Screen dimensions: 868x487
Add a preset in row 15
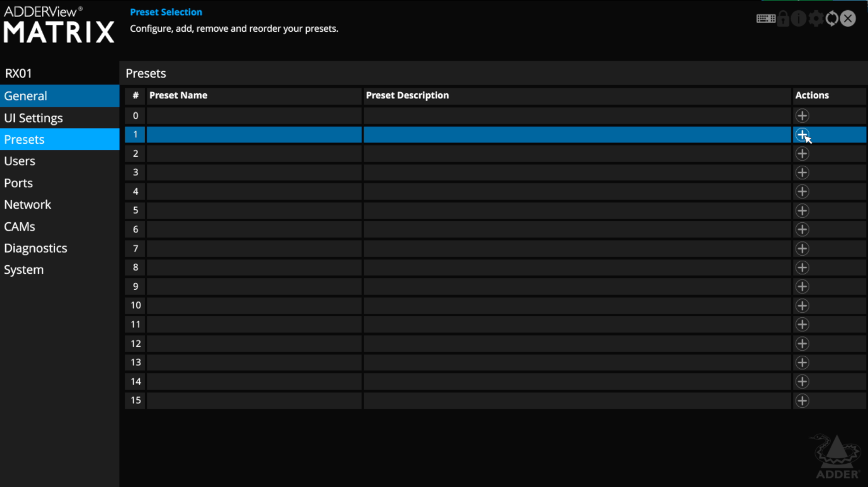coord(802,400)
